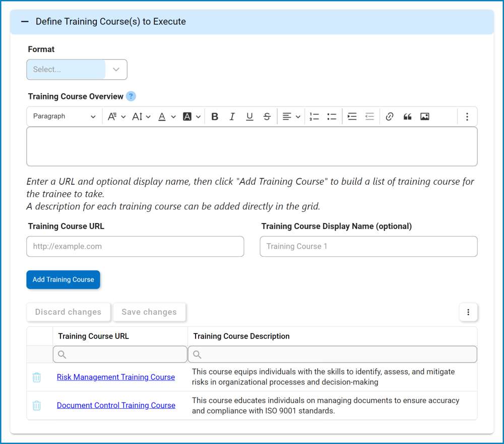Open the editor's more options menu

(467, 116)
